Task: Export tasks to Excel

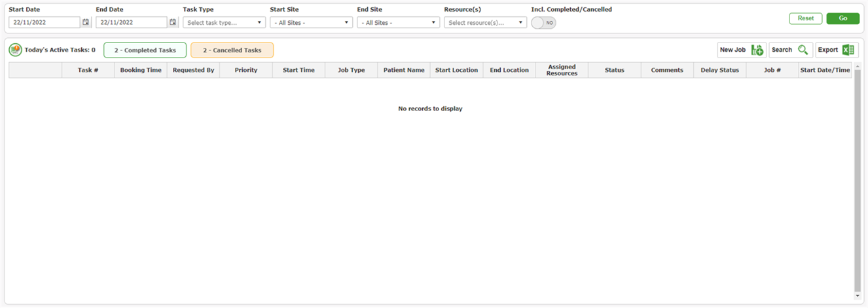Action: click(x=837, y=50)
